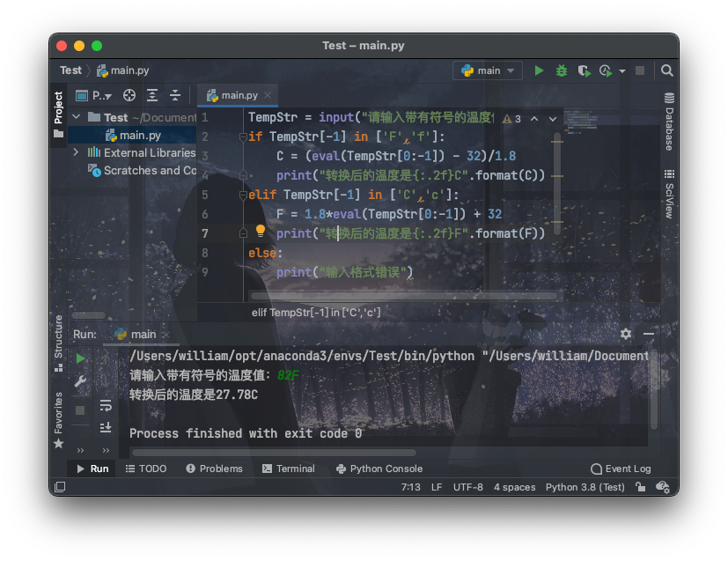Click the wrench icon in Run panel
Viewport: 728px width, 561px height.
pos(80,381)
